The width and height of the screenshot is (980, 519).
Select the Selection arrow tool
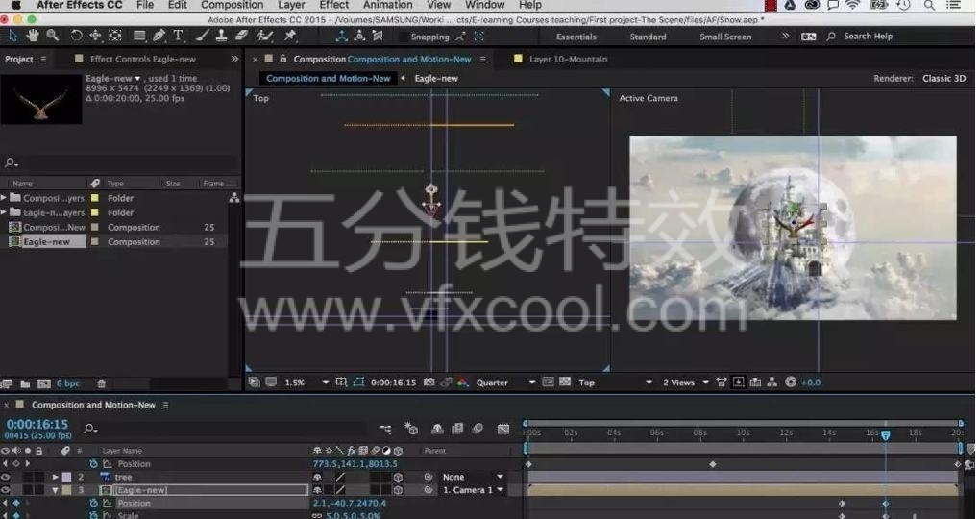(13, 36)
